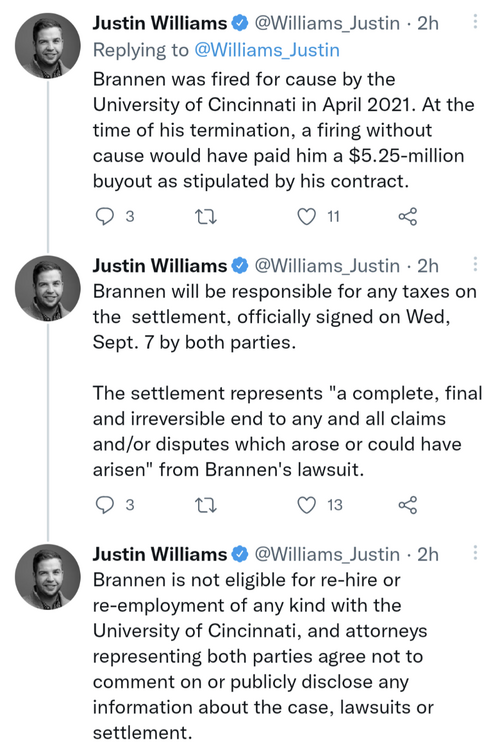The width and height of the screenshot is (500, 750).
Task: Share the University of Cincinnati April 2021 tweet
Action: tap(408, 217)
